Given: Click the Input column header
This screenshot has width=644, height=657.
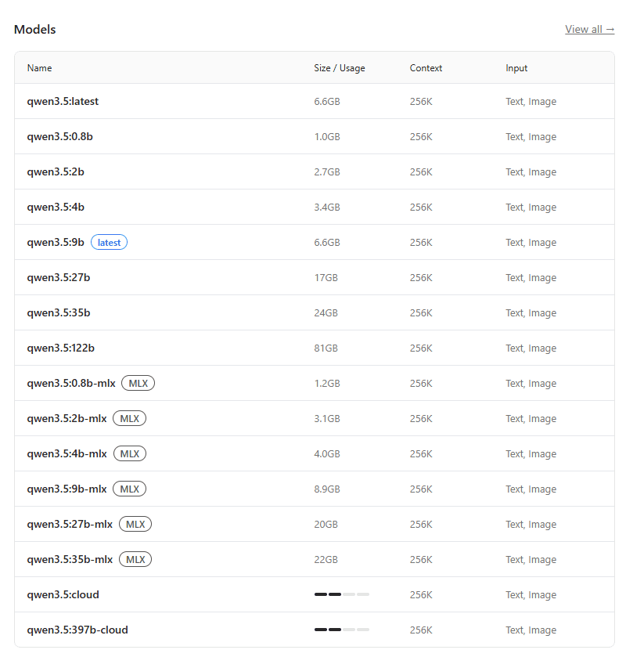Looking at the screenshot, I should point(516,68).
